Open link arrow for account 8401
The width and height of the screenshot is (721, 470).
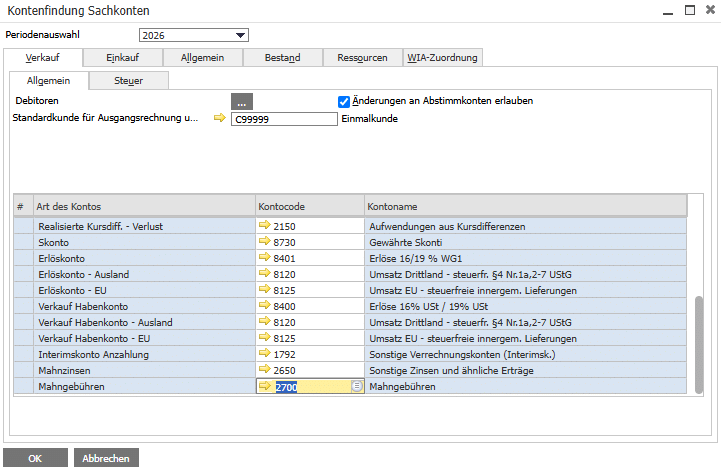(x=264, y=257)
